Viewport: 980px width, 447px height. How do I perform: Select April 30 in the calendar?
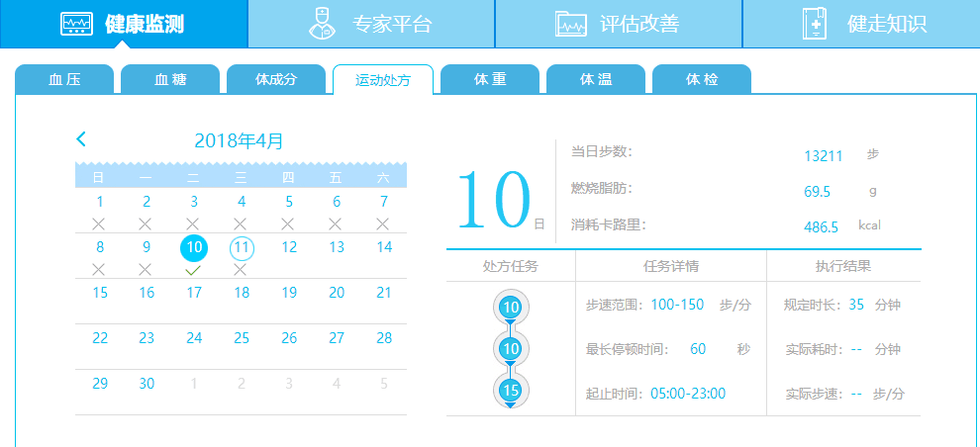click(x=147, y=384)
